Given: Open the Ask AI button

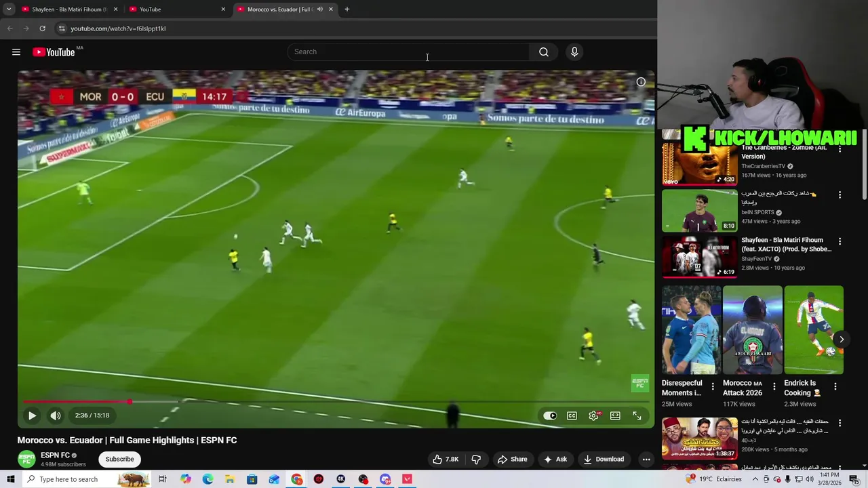Looking at the screenshot, I should [x=555, y=459].
